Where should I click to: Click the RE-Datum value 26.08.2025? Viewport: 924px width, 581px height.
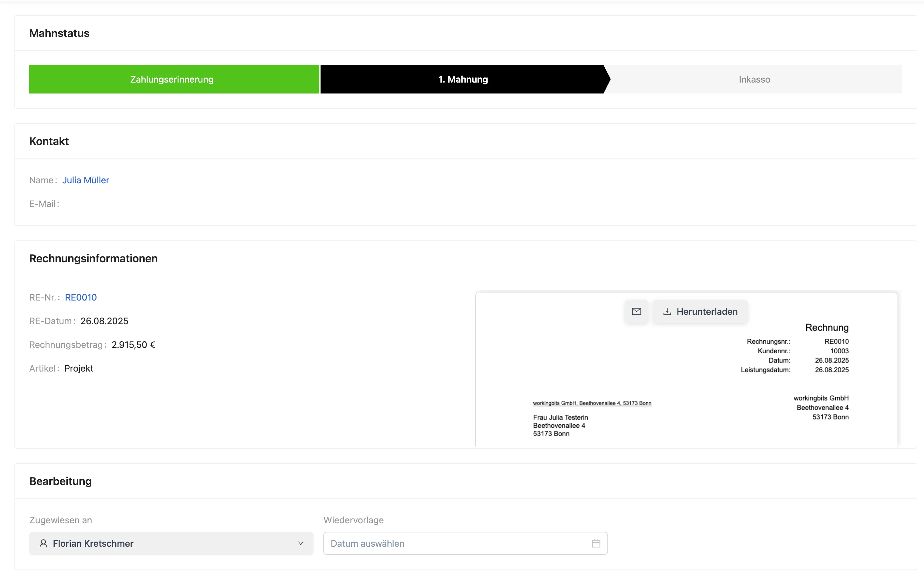click(104, 321)
